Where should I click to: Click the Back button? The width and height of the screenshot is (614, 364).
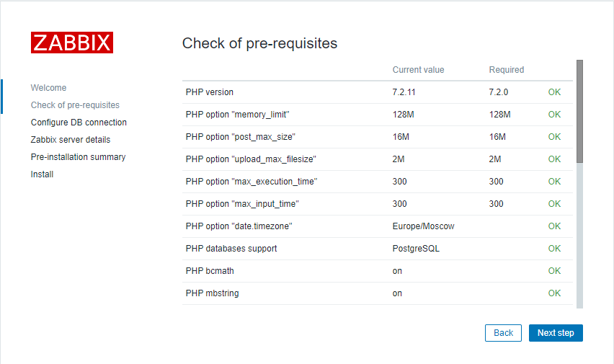point(503,333)
